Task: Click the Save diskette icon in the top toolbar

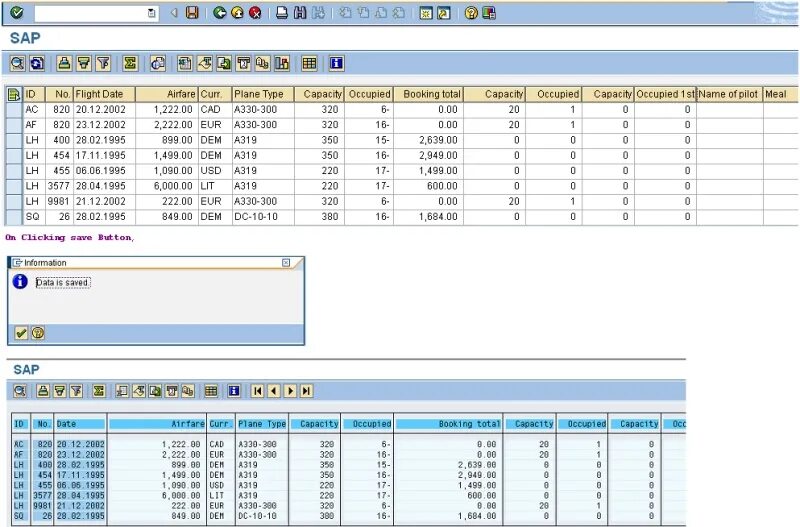Action: coord(192,13)
